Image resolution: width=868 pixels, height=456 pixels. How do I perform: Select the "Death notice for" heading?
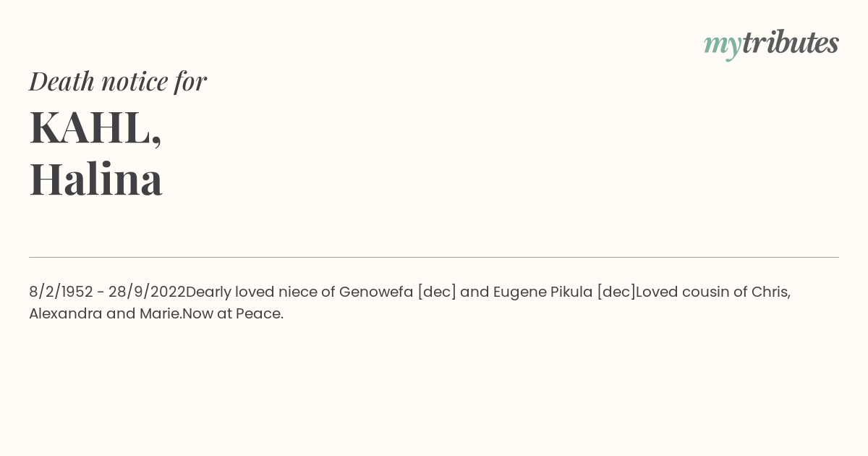click(x=118, y=81)
